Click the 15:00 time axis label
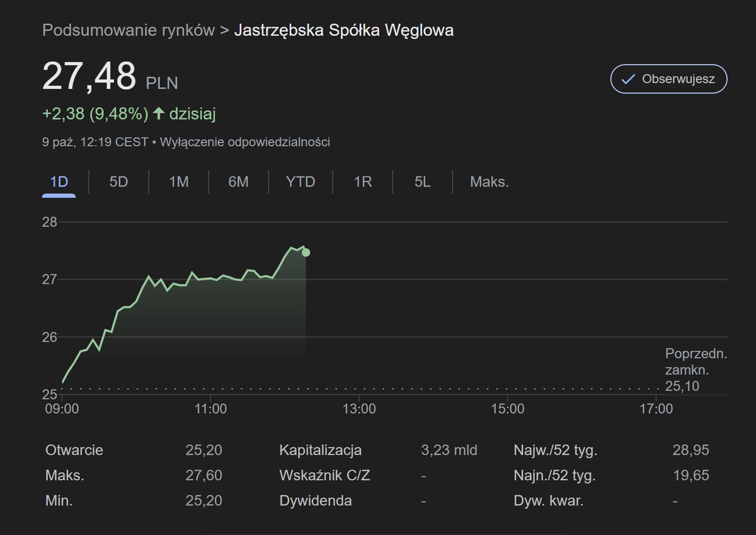 pos(508,409)
